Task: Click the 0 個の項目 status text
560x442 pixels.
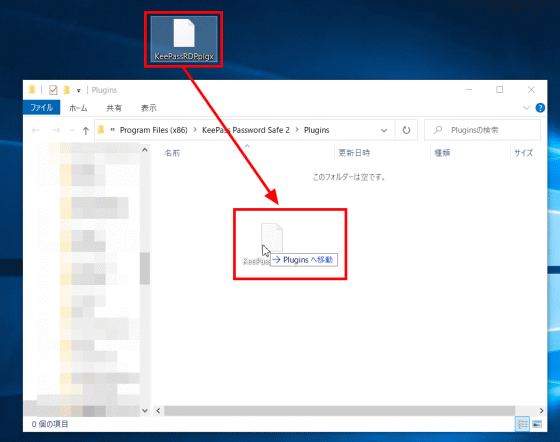Action: coord(50,424)
